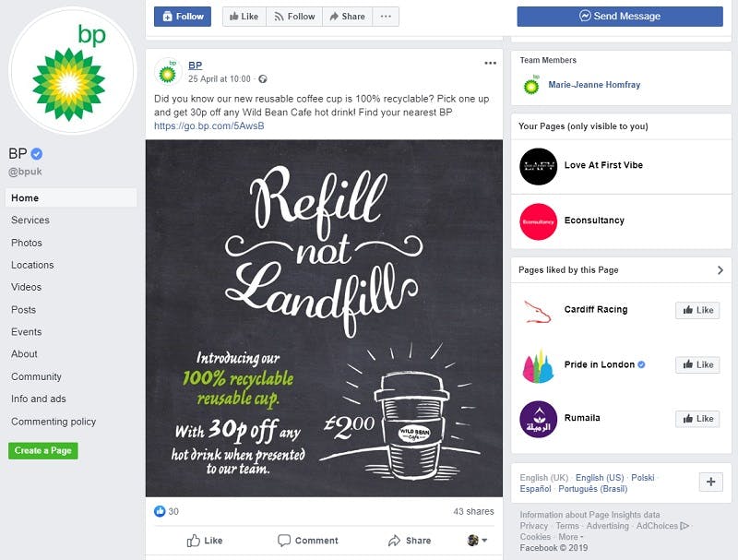Screen dimensions: 738x560
Task: Toggle Like for Rumaila page
Action: tap(697, 419)
